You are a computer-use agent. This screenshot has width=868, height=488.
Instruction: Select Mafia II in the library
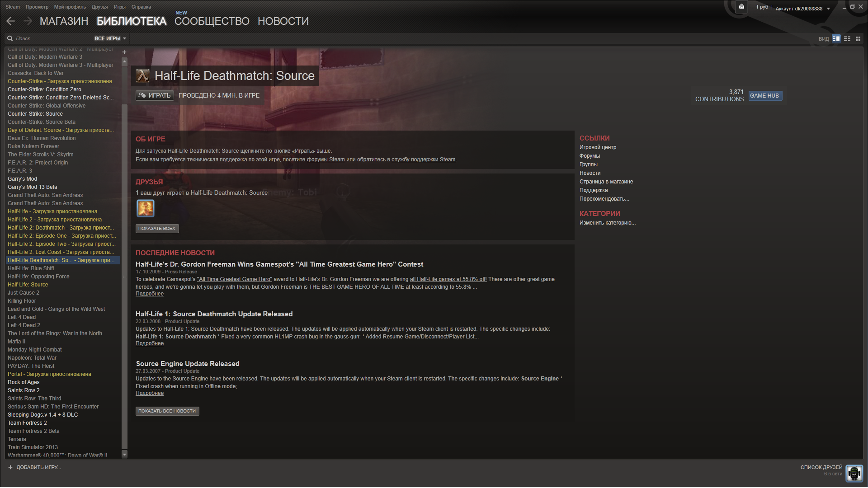pyautogui.click(x=62, y=342)
